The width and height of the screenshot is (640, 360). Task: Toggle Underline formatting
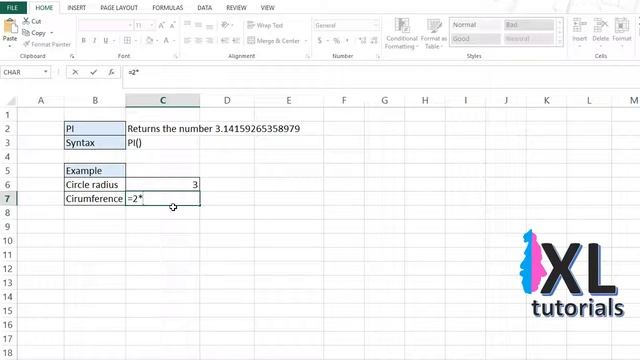click(x=106, y=40)
